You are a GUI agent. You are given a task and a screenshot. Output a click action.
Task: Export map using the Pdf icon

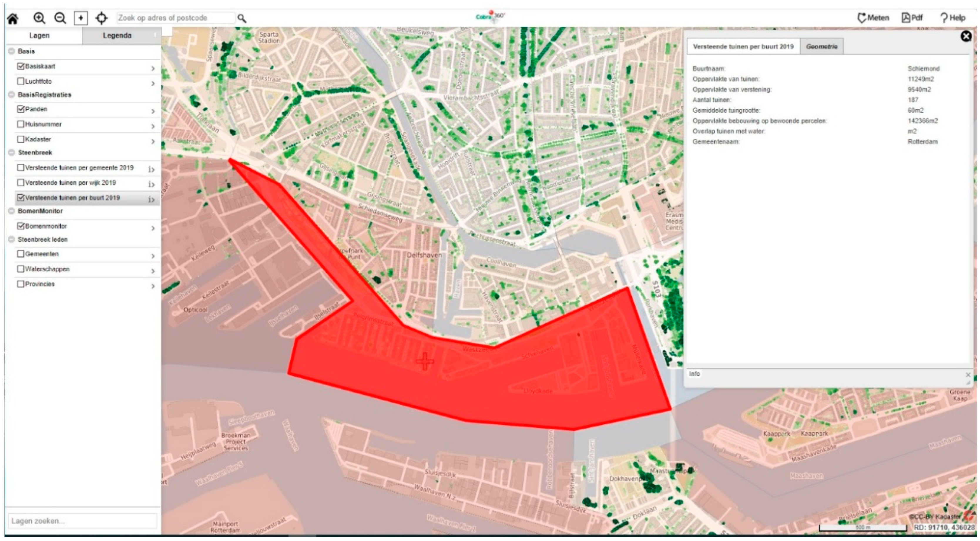click(912, 18)
